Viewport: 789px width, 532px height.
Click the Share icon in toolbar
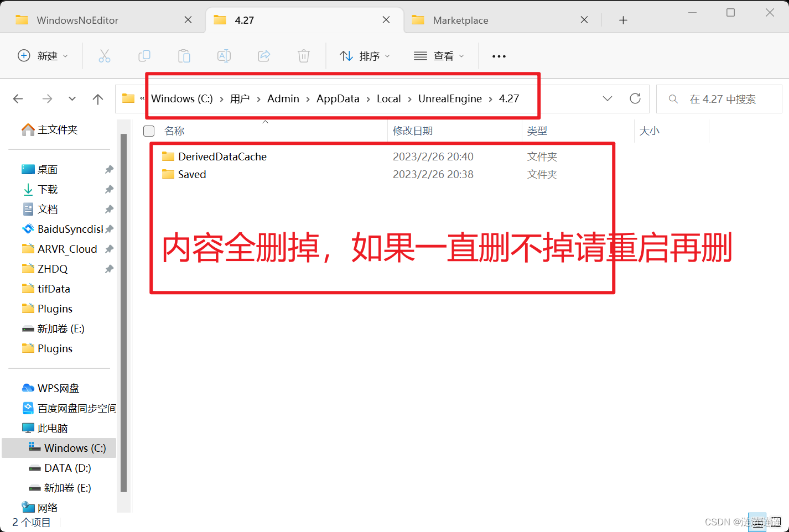264,56
